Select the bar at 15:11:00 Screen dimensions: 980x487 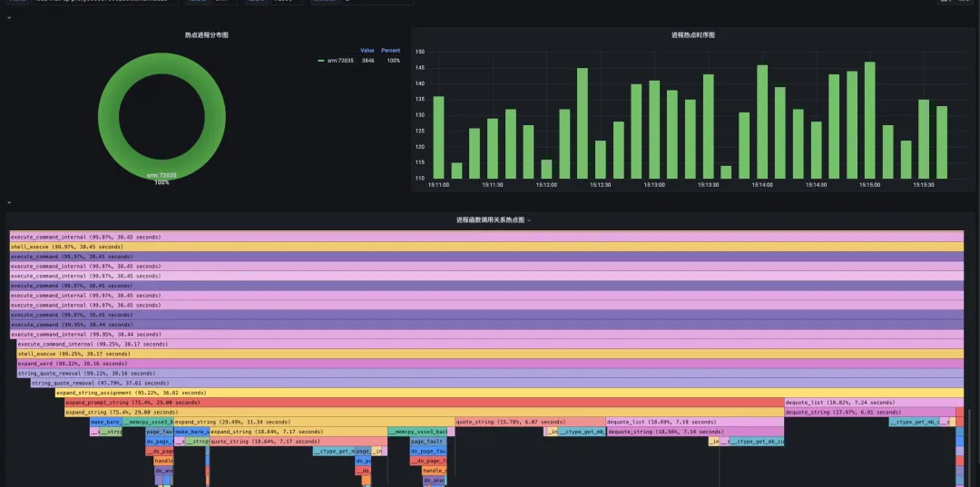[x=439, y=137]
